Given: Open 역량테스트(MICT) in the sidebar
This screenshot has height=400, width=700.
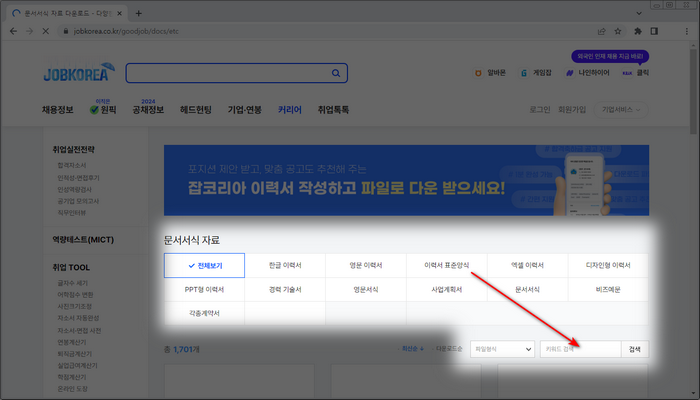Looking at the screenshot, I should (x=83, y=240).
